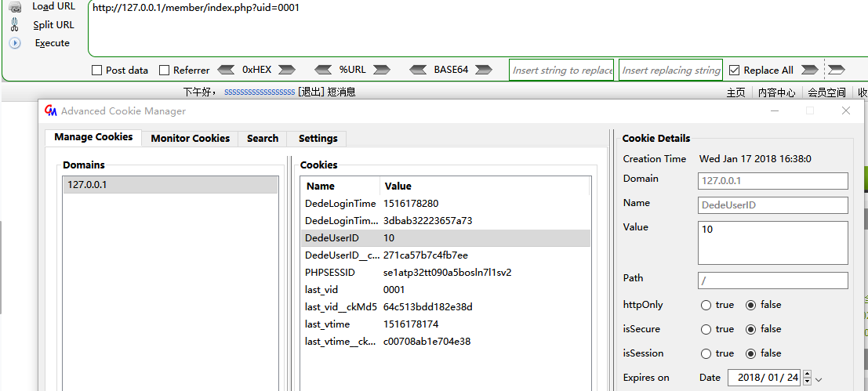This screenshot has width=868, height=391.
Task: Set isSession to true
Action: pos(706,353)
